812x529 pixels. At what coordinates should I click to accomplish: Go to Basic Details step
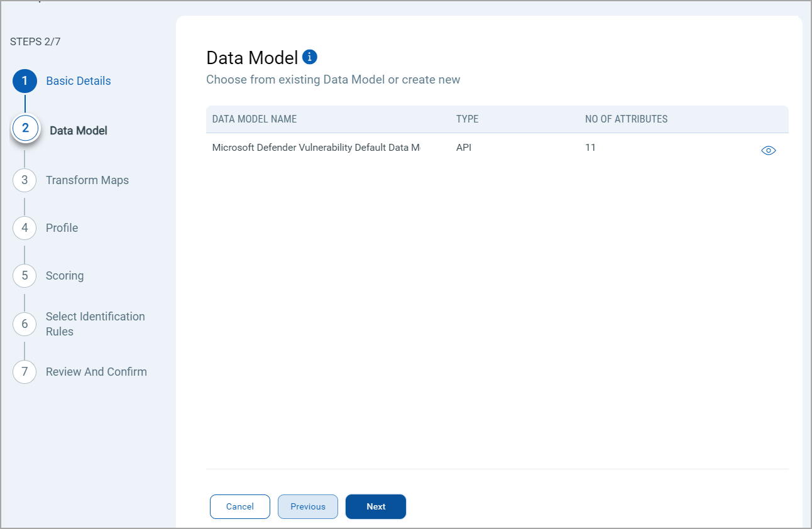[78, 81]
